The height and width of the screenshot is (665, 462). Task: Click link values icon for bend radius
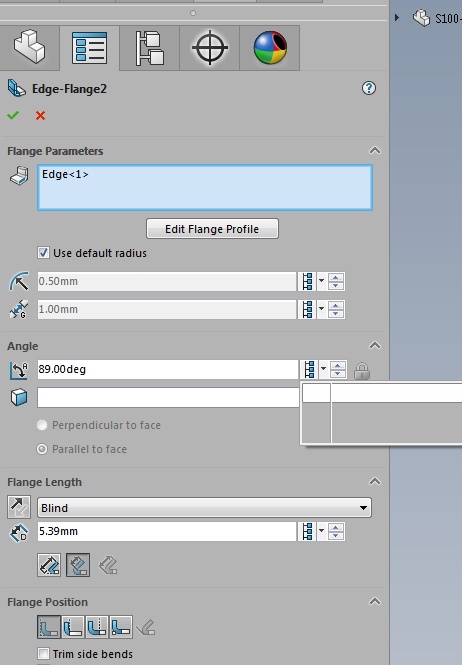(308, 282)
